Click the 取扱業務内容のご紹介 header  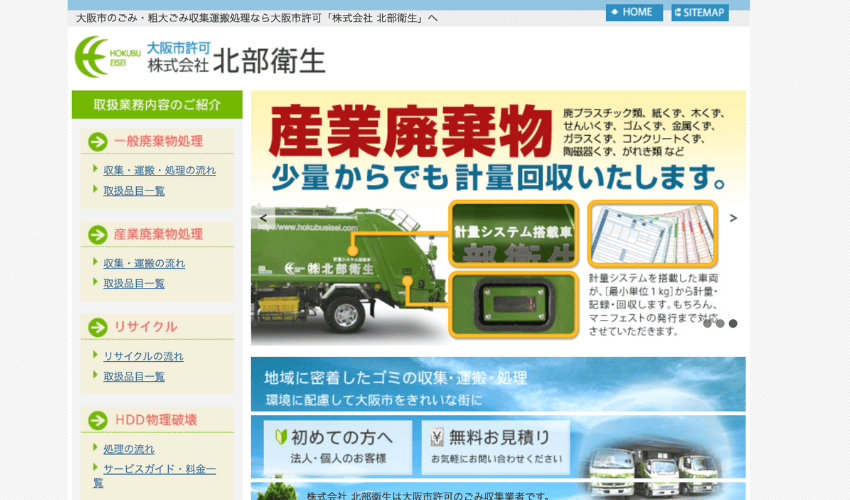[157, 105]
